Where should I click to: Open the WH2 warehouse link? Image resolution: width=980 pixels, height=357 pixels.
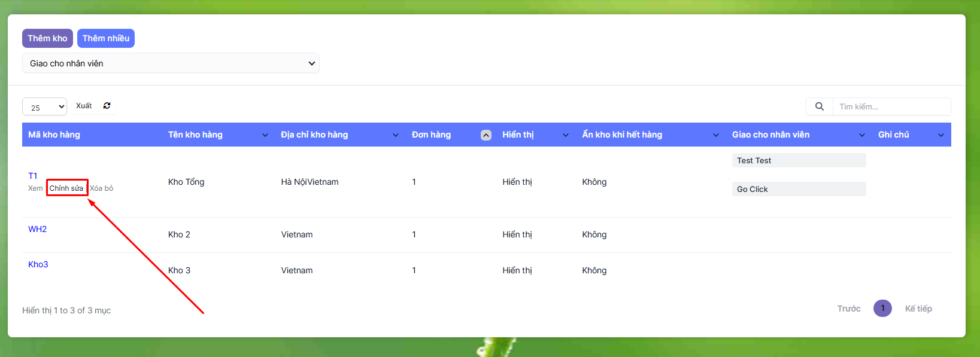coord(37,229)
